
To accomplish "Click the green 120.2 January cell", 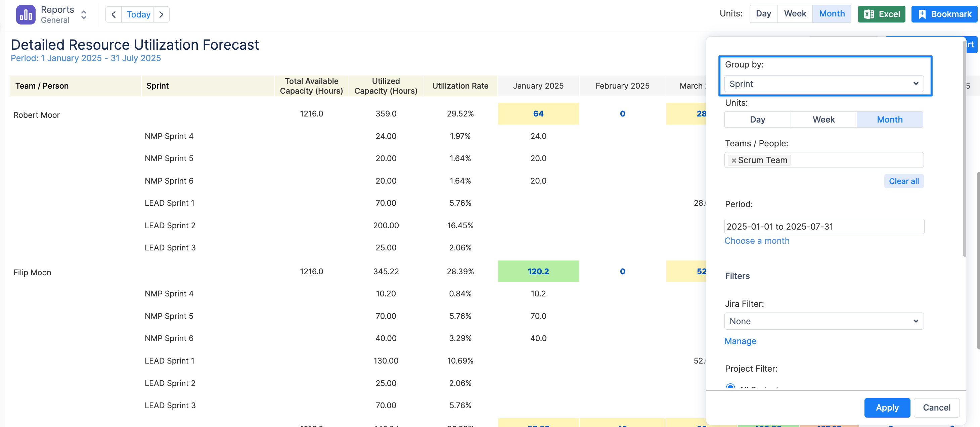I will [x=538, y=271].
